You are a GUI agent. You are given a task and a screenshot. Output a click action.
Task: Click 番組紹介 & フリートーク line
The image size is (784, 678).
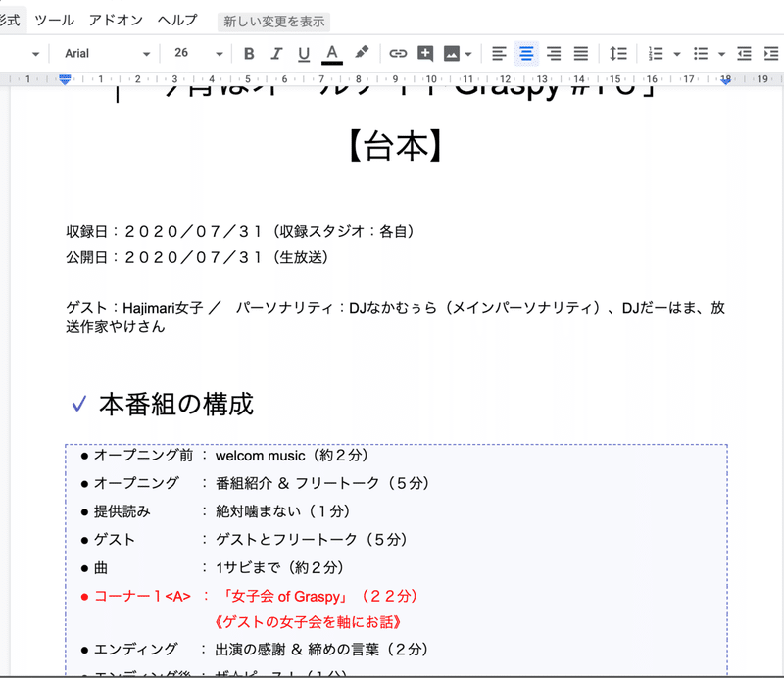point(322,483)
